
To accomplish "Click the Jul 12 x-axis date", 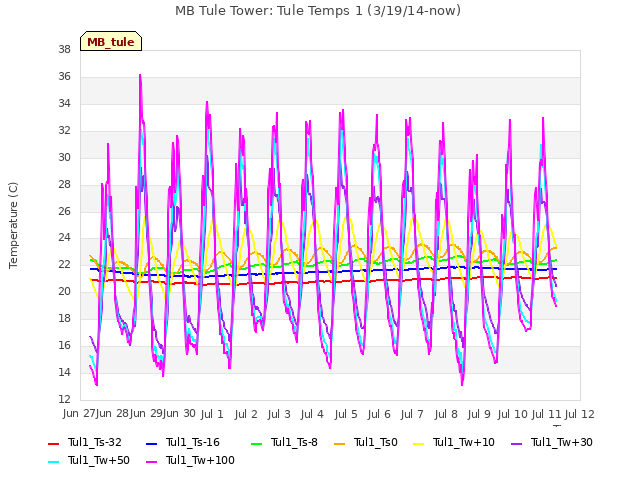I will pos(580,414).
